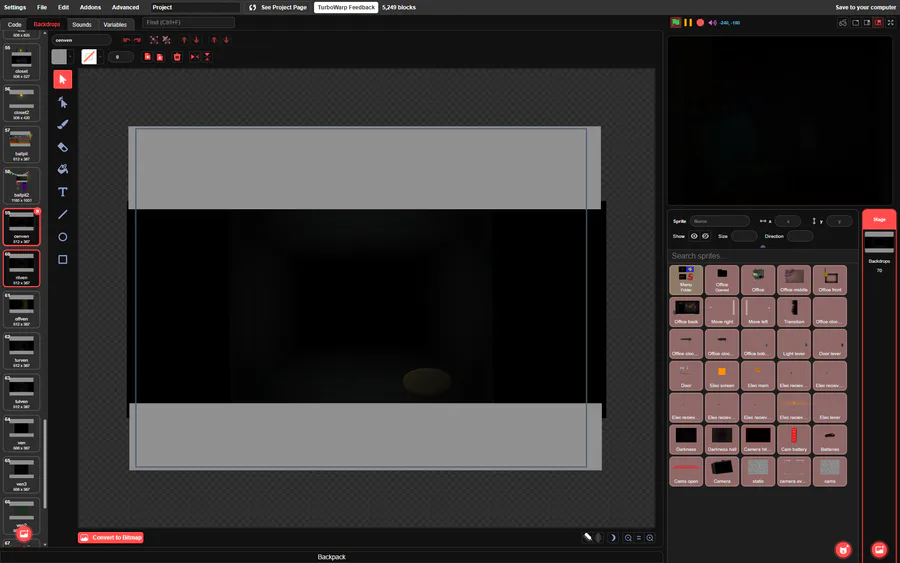Mute project with the speaker icon
Screen dimensions: 900x563
tap(712, 22)
